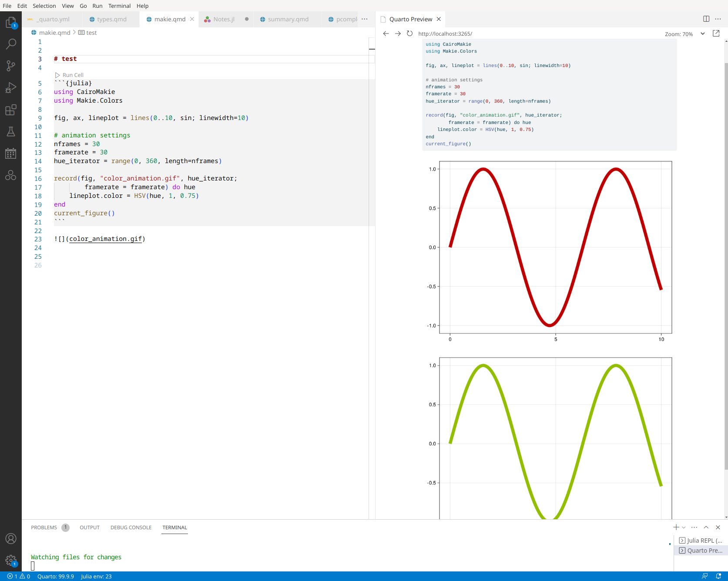Click line number 9 in gutter
Viewport: 728px width, 581px height.
pyautogui.click(x=40, y=118)
